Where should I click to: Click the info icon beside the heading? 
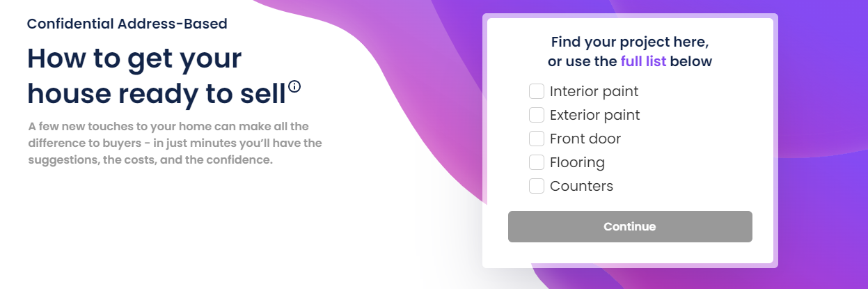point(294,87)
